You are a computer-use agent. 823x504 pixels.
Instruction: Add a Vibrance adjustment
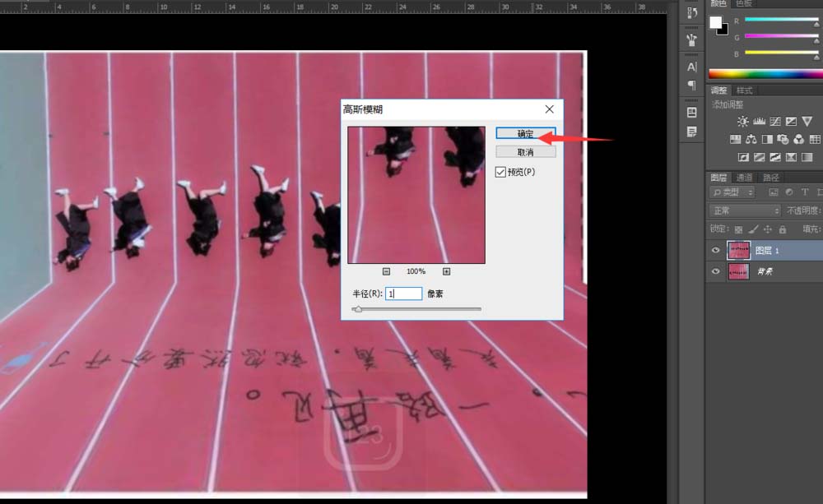coord(807,122)
